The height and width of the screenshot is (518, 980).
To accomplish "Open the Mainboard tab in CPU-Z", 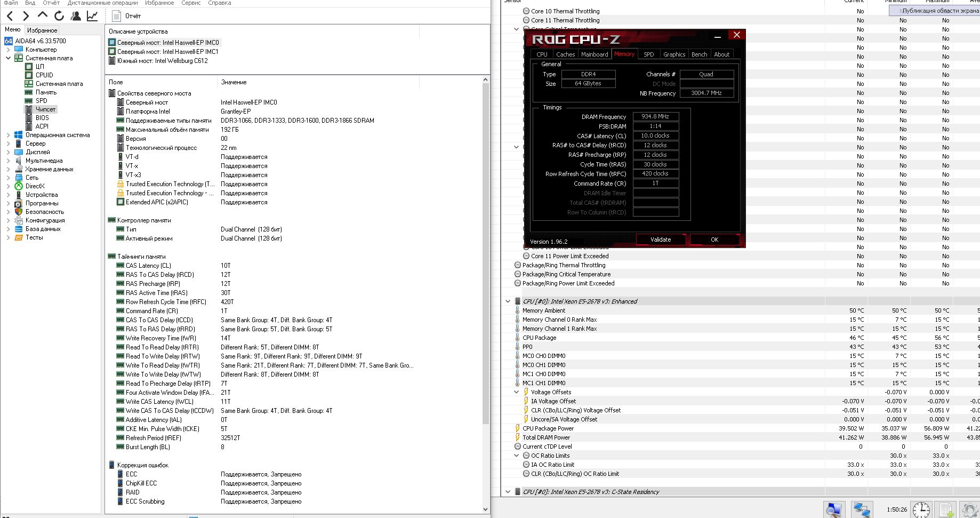I will [x=595, y=54].
